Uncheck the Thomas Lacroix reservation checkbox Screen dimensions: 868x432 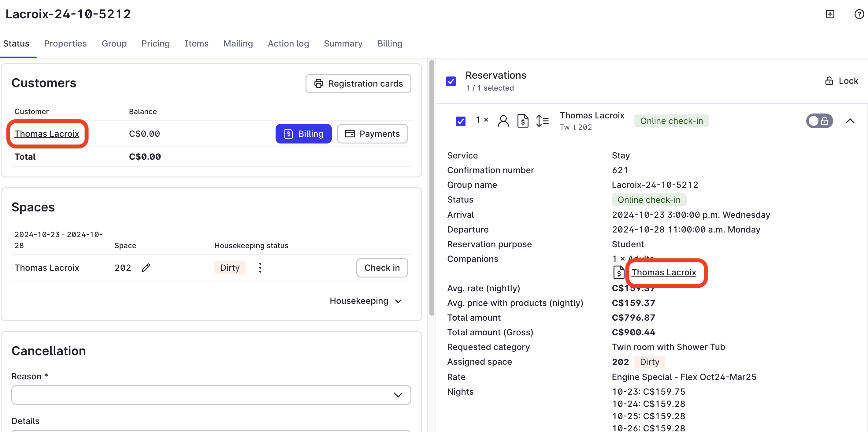pos(460,121)
